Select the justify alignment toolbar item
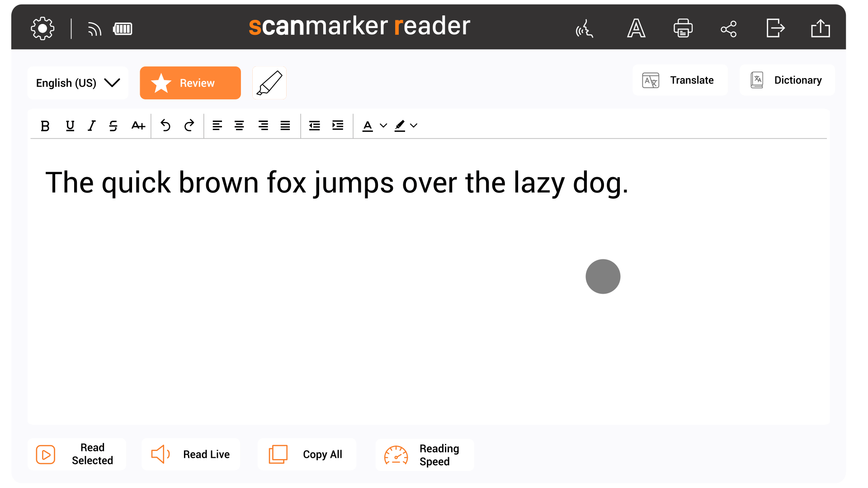Screen dimensions: 868x488 tap(285, 125)
